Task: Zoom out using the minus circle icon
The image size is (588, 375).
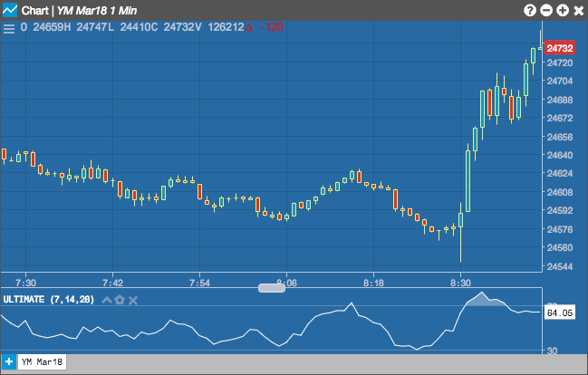Action: coord(546,11)
